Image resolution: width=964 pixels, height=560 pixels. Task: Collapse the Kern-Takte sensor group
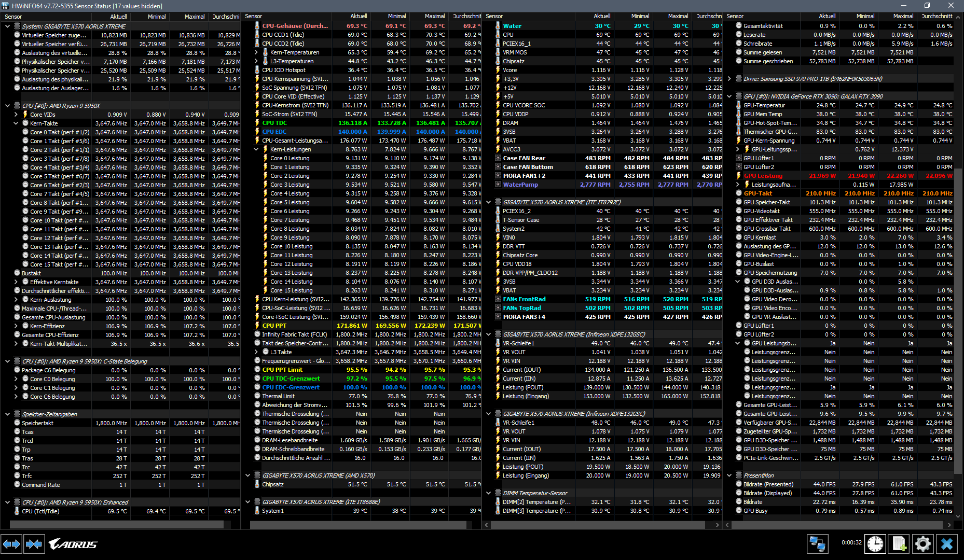pos(16,123)
